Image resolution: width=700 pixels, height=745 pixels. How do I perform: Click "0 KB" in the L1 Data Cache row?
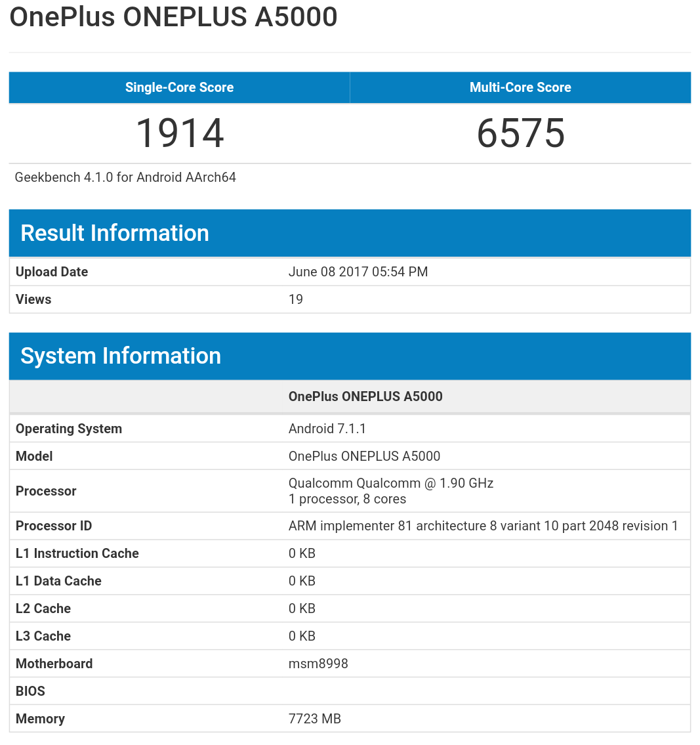coord(302,581)
